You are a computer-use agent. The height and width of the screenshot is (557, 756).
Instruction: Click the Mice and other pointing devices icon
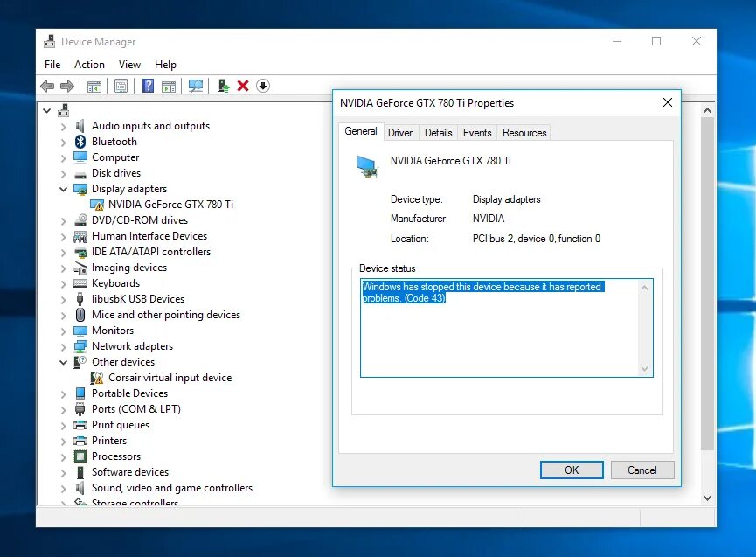coord(80,315)
